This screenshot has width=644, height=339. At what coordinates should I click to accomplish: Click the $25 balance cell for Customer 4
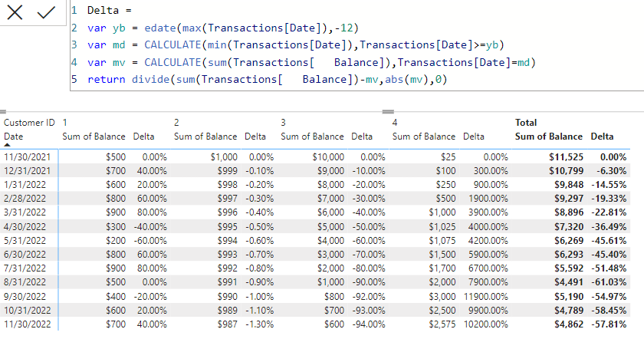click(448, 157)
